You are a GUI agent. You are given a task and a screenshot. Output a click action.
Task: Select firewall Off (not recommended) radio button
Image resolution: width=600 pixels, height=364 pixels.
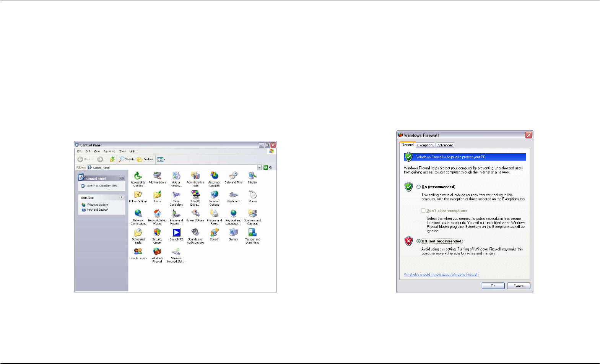pyautogui.click(x=419, y=241)
